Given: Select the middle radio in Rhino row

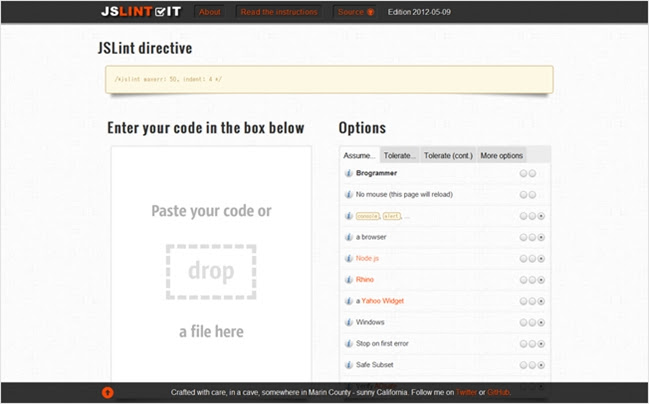Looking at the screenshot, I should click(x=532, y=280).
